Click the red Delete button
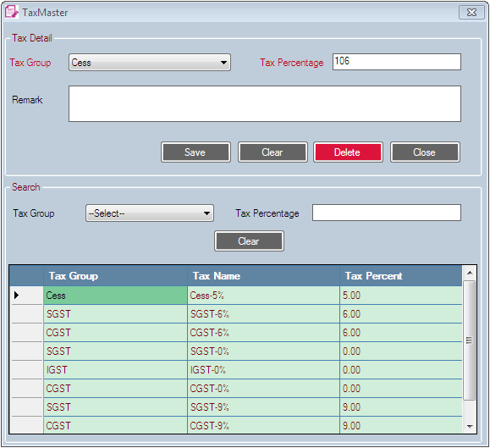 pyautogui.click(x=348, y=152)
